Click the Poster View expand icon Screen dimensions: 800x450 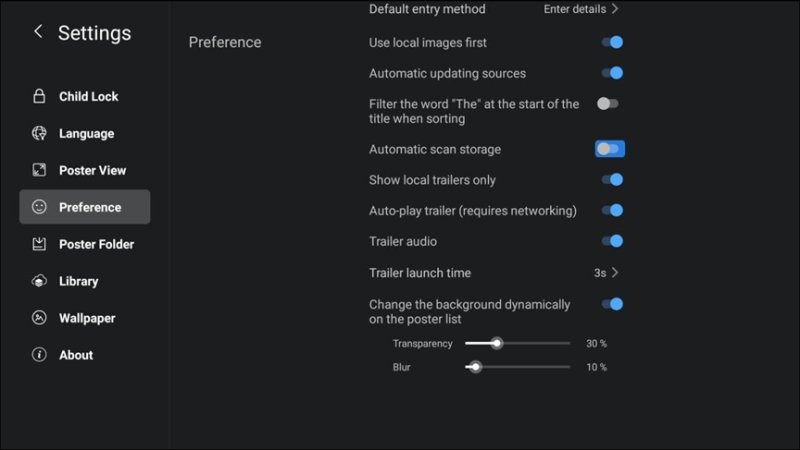coord(39,170)
